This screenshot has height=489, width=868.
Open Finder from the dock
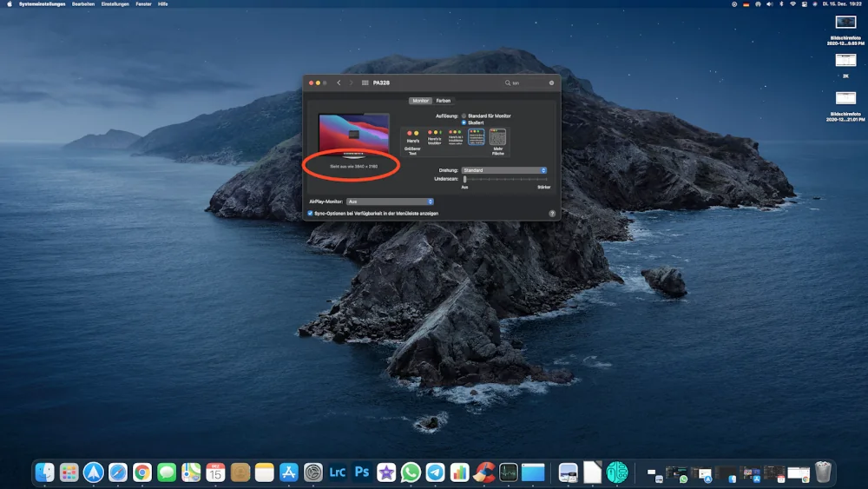click(45, 472)
